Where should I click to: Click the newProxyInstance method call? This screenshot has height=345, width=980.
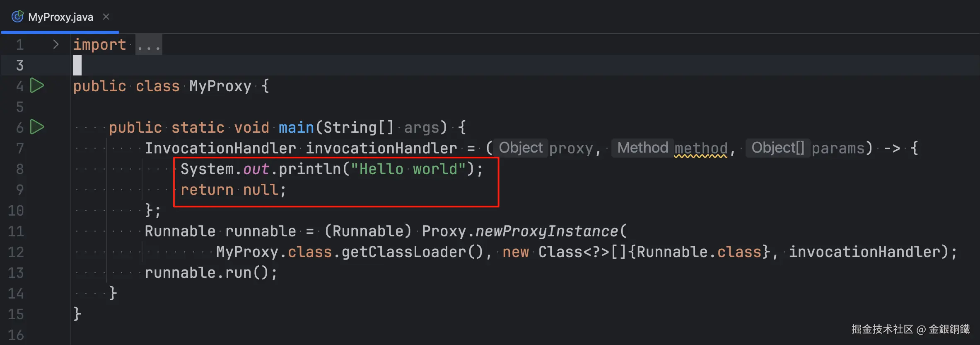547,231
